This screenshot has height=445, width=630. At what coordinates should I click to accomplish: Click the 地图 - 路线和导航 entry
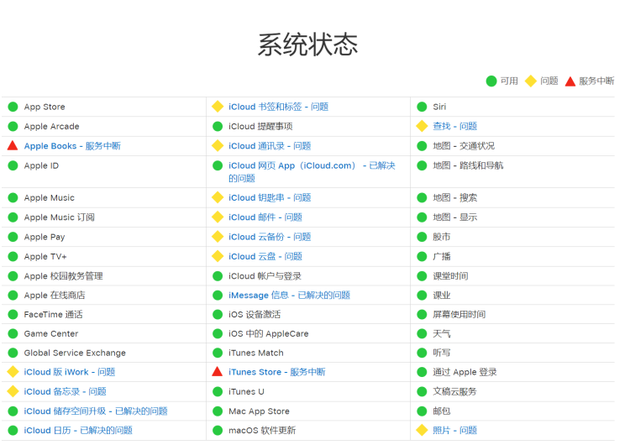(468, 165)
